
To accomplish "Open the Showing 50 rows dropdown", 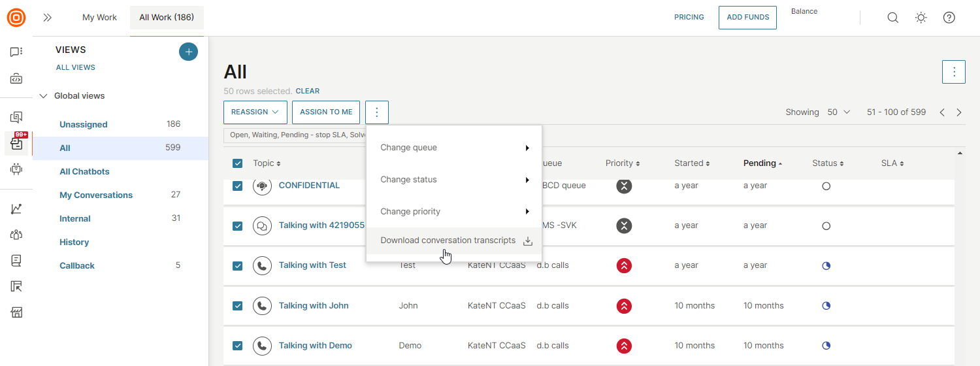I will pyautogui.click(x=839, y=112).
